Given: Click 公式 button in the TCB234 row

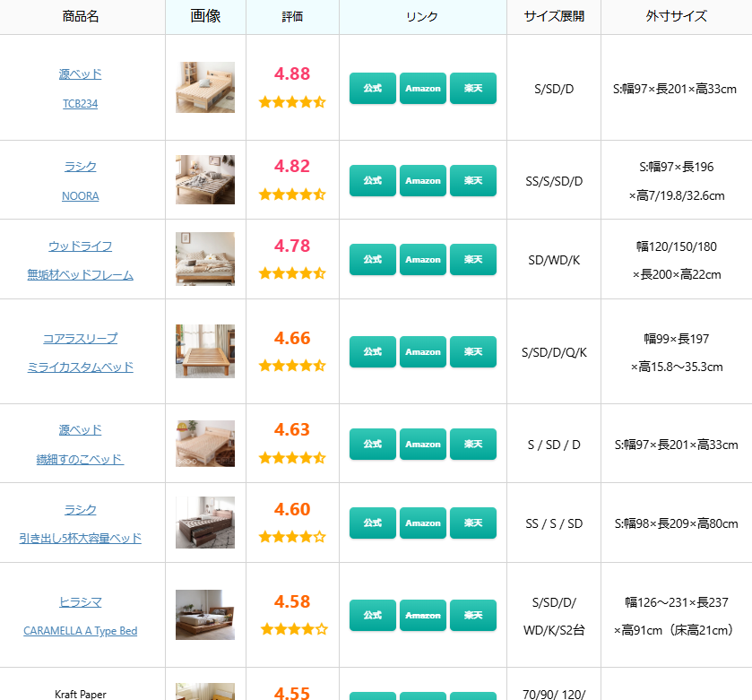Looking at the screenshot, I should pos(373,88).
